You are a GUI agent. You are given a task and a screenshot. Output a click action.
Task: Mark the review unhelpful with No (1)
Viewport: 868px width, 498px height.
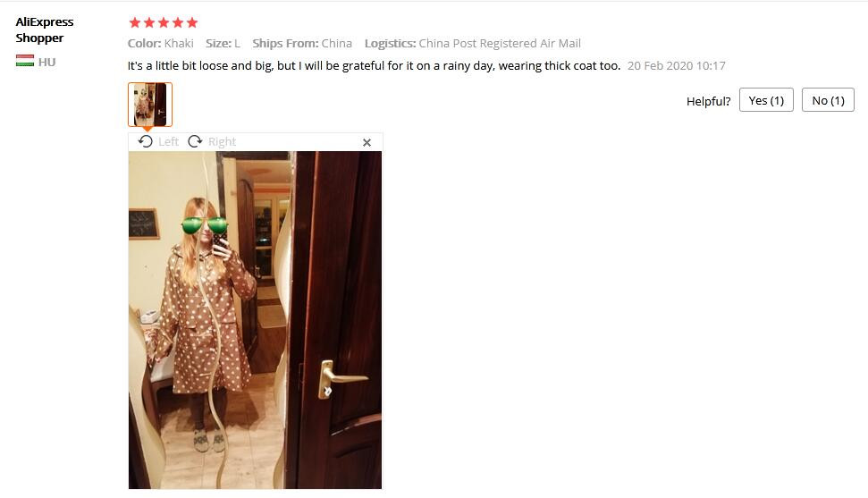[x=828, y=100]
